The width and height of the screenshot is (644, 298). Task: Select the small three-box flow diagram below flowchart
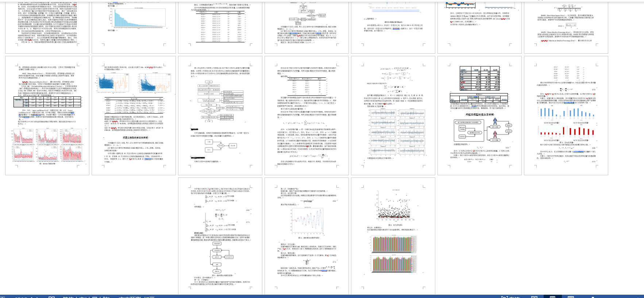coord(221,146)
